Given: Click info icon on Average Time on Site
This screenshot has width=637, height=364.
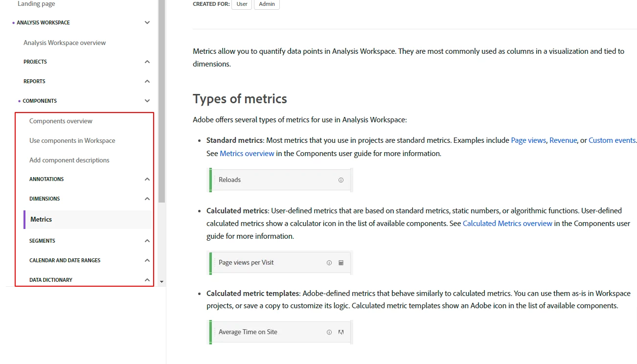Looking at the screenshot, I should coord(329,332).
